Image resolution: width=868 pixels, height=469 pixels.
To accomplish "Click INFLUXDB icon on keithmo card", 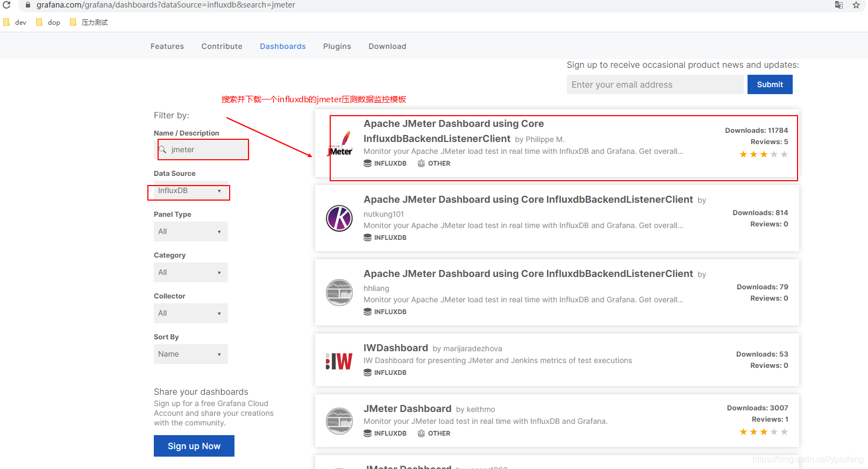I will click(x=368, y=434).
